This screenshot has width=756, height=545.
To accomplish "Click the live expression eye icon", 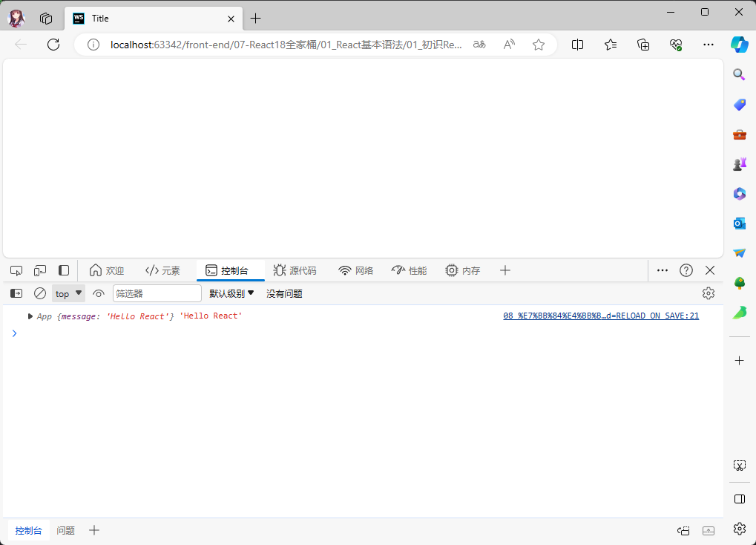I will (99, 293).
